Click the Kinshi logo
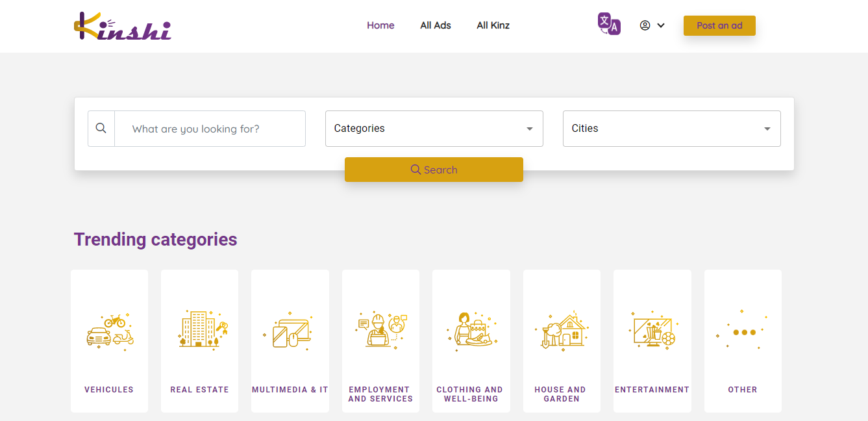The width and height of the screenshot is (868, 421). [x=122, y=26]
